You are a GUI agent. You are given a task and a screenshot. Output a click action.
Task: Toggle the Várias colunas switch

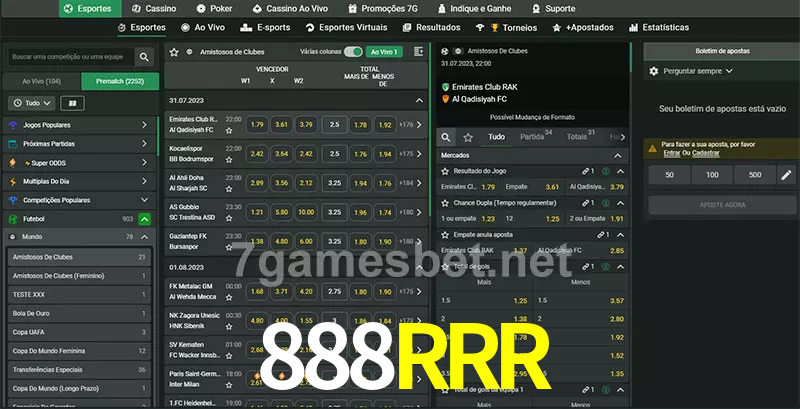[353, 52]
